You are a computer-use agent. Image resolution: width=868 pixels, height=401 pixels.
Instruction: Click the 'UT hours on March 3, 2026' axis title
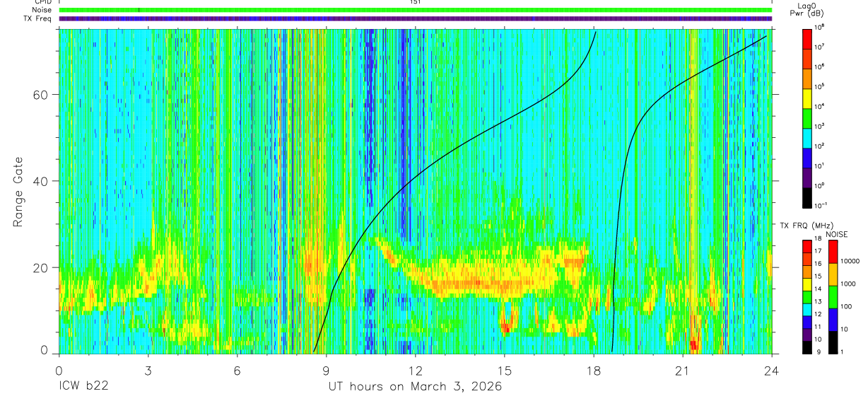tap(415, 387)
